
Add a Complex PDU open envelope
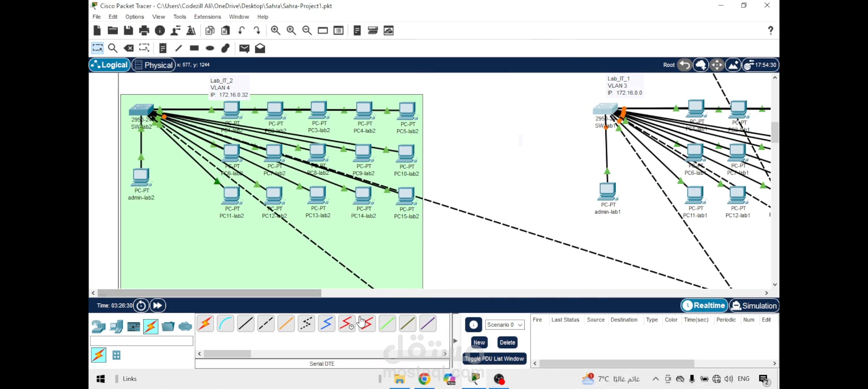click(x=260, y=48)
